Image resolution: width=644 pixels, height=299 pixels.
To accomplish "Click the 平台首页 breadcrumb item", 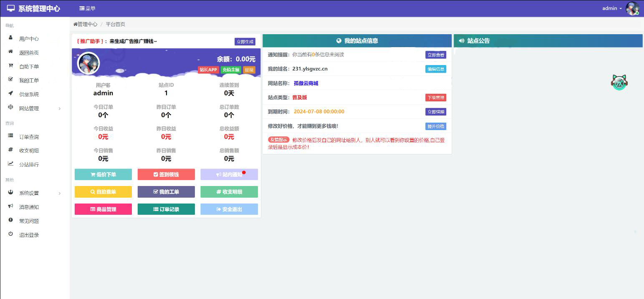I will (x=115, y=24).
